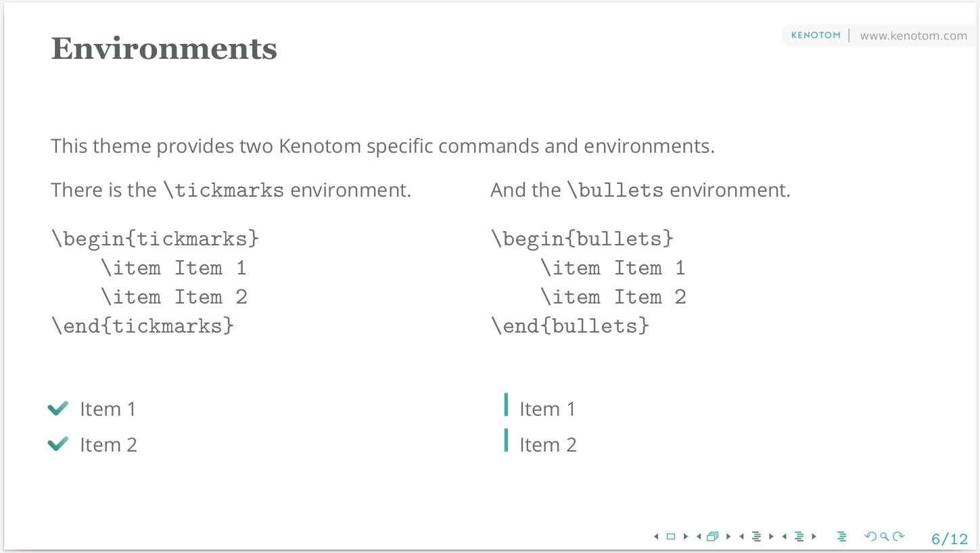
Task: Open search with magnifier icon
Action: [885, 537]
